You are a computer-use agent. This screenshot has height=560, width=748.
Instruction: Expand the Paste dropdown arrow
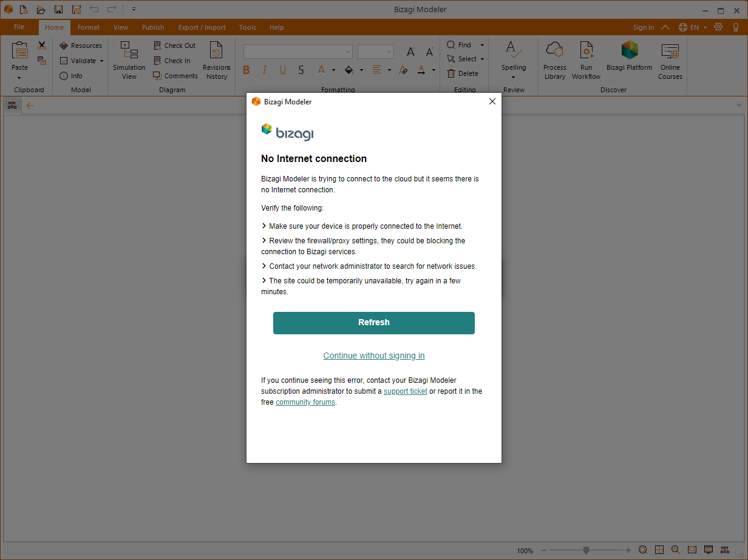(x=19, y=78)
